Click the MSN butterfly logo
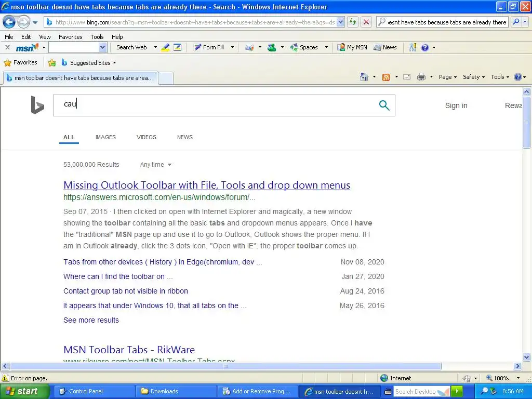The image size is (532, 399). 27,47
